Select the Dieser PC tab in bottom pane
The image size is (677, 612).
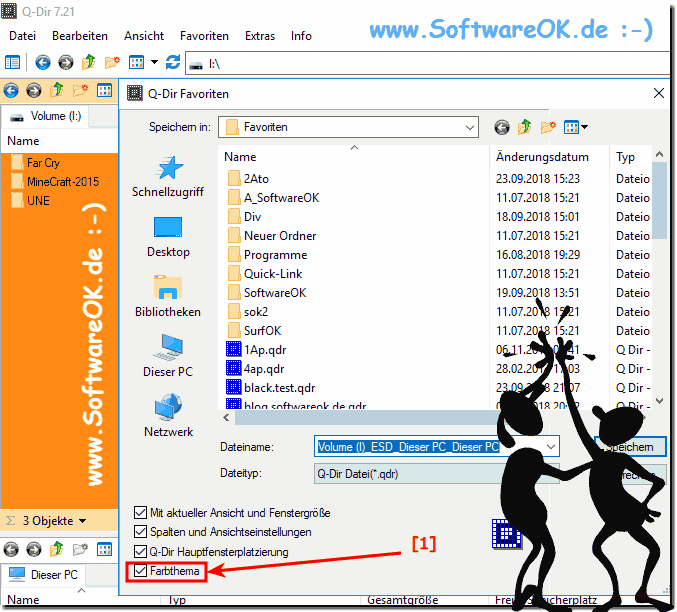click(43, 575)
